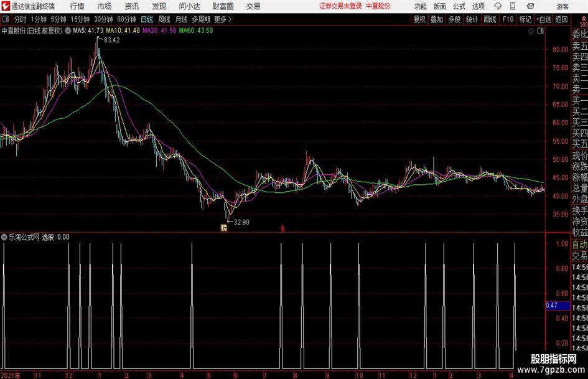This screenshot has width=588, height=379.
Task: Click the 统计 statistics button
Action: click(472, 19)
